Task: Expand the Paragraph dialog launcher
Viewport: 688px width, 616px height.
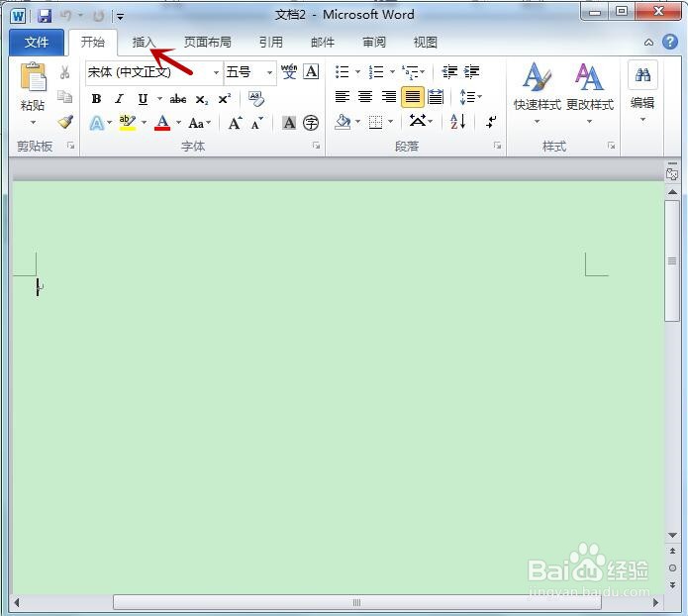Action: click(497, 146)
